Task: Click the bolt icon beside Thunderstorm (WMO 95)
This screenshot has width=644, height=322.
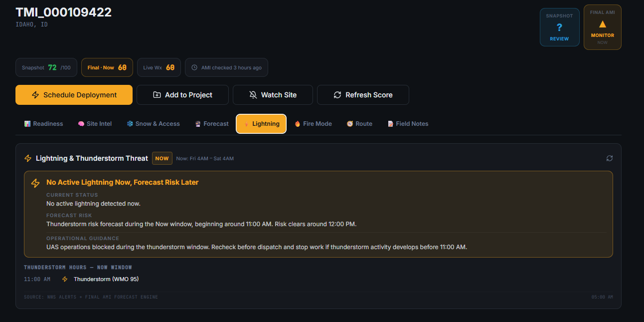Action: tap(65, 279)
